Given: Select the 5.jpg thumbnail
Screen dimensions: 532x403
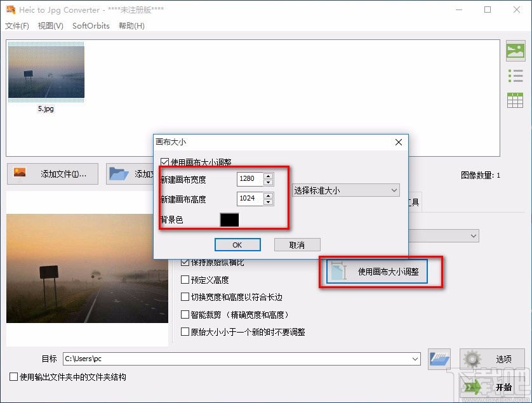Looking at the screenshot, I should (46, 71).
